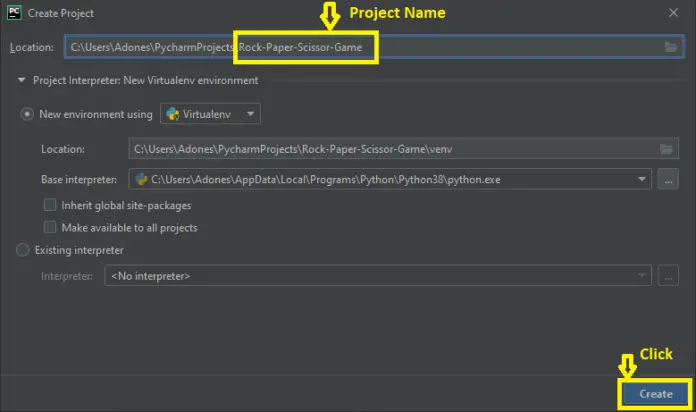Click the PyCharm logo in title bar
This screenshot has width=696, height=412.
(14, 12)
